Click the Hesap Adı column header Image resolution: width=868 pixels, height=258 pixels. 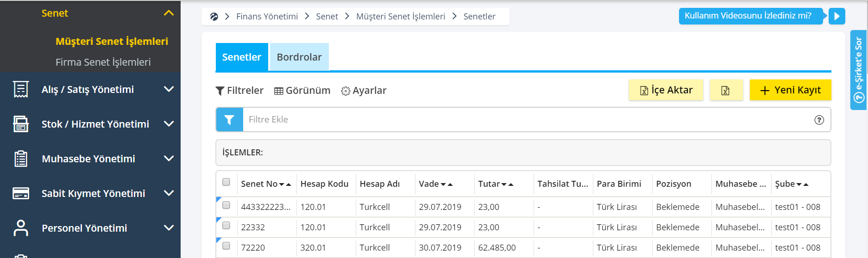coord(380,184)
